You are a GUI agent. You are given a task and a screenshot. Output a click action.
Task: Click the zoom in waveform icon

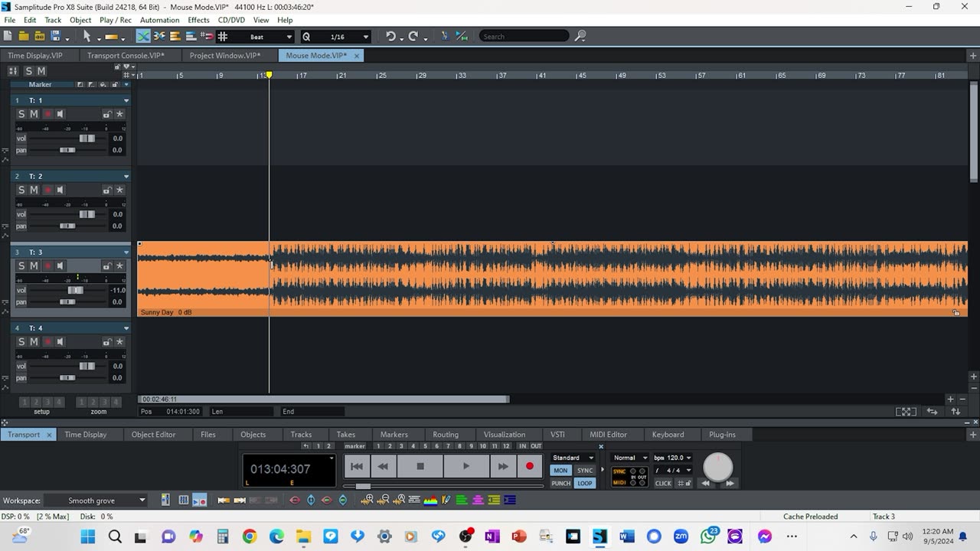(x=367, y=500)
